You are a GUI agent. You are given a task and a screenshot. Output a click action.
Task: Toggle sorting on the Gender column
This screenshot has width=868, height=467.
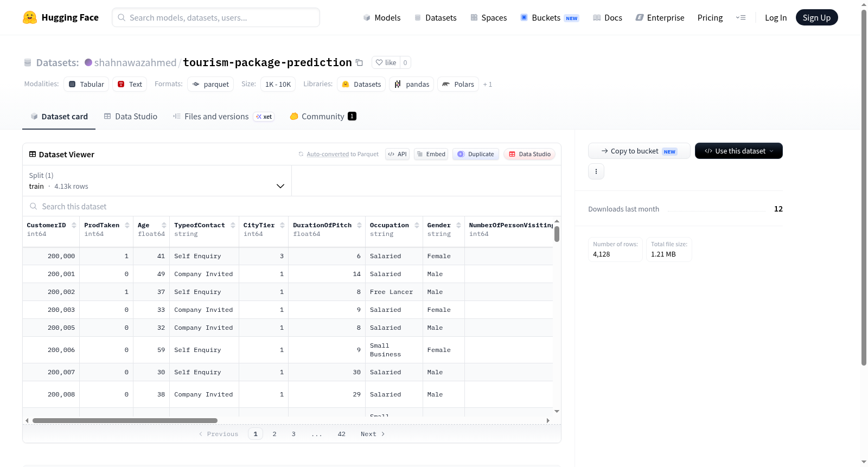tap(458, 225)
